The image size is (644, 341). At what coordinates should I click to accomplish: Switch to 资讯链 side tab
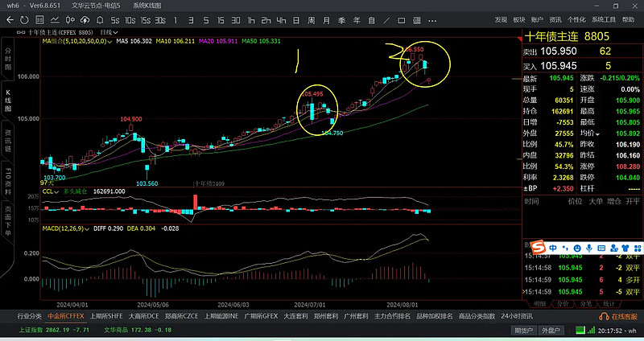click(x=8, y=141)
